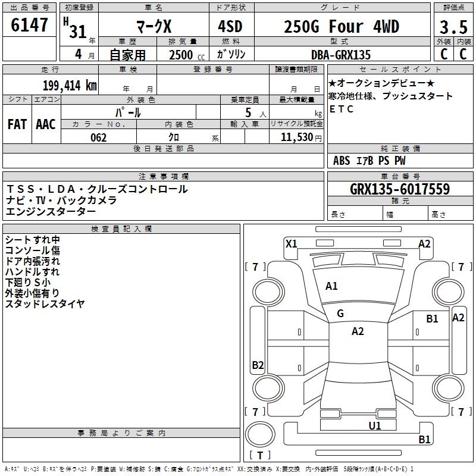Click the color number 062 field

tap(99, 137)
